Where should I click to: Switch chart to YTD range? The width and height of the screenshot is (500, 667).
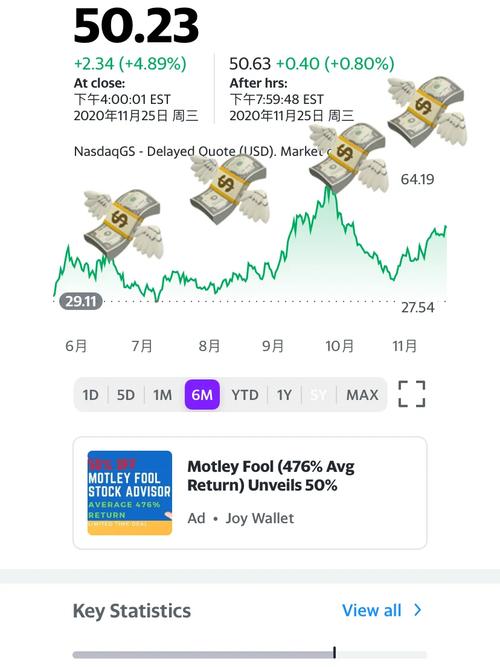point(245,395)
